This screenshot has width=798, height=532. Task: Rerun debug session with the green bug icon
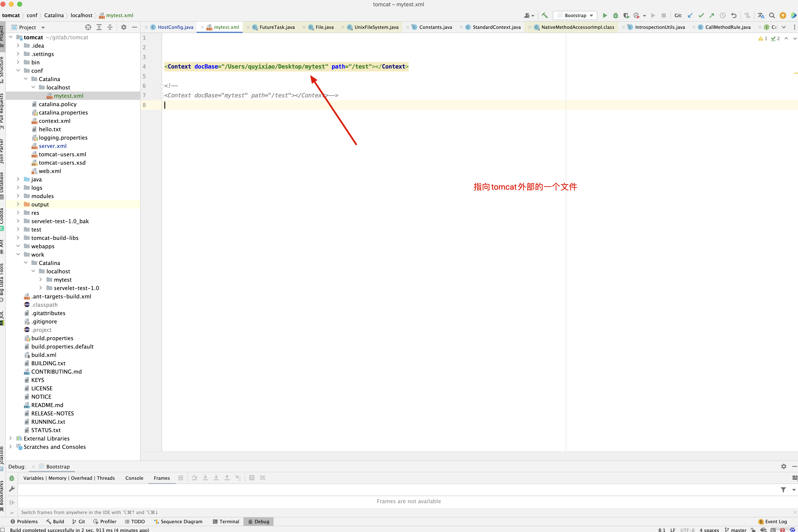point(12,478)
